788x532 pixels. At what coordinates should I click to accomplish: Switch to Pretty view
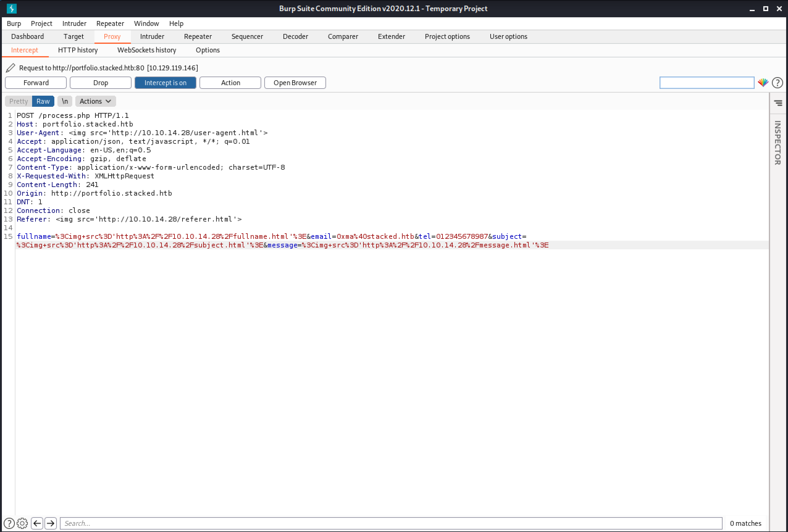pyautogui.click(x=19, y=101)
